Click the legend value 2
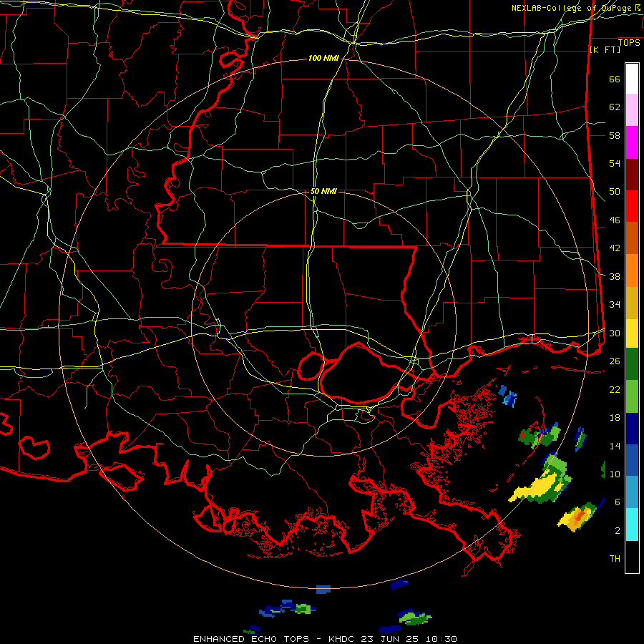644x644 pixels. click(618, 531)
